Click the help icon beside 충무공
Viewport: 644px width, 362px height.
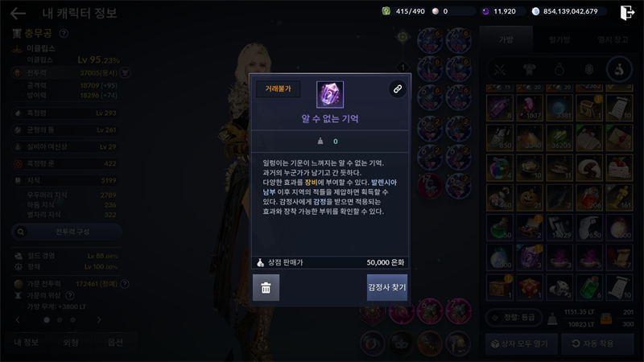point(64,33)
